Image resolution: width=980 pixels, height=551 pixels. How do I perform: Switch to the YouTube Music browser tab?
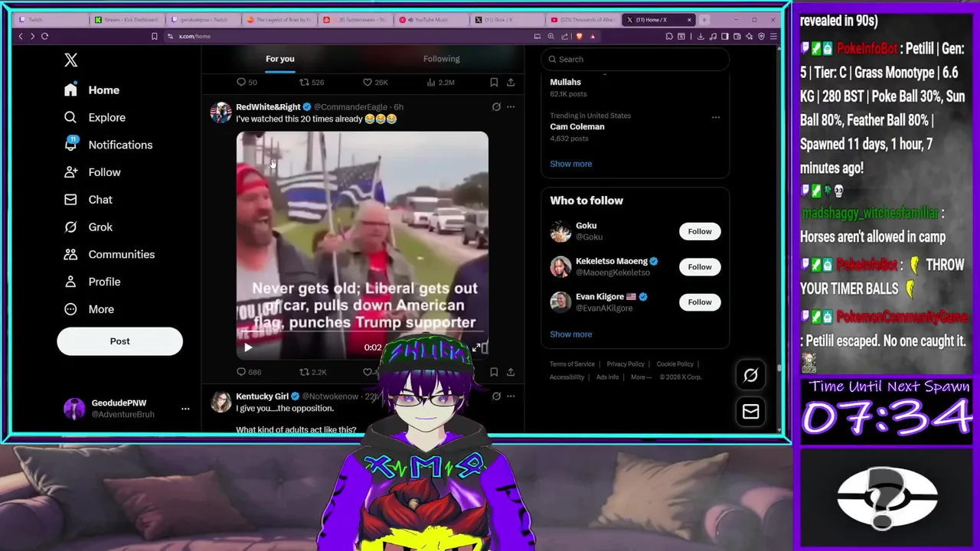point(431,20)
